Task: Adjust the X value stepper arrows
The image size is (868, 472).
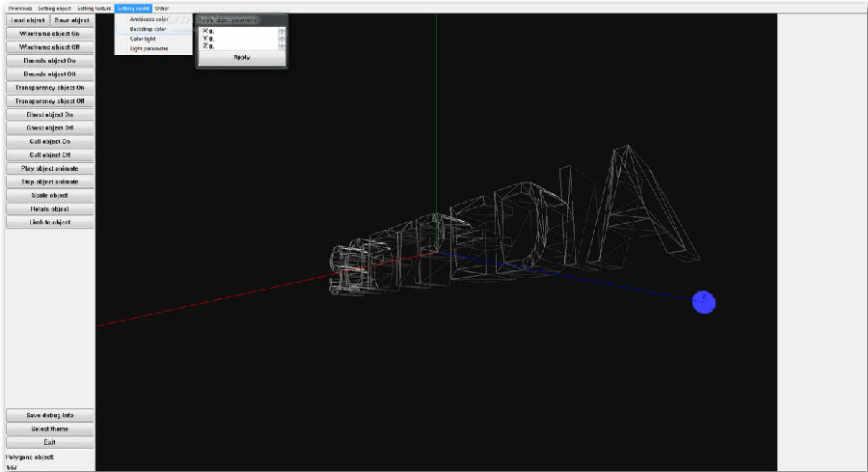Action: [x=282, y=31]
